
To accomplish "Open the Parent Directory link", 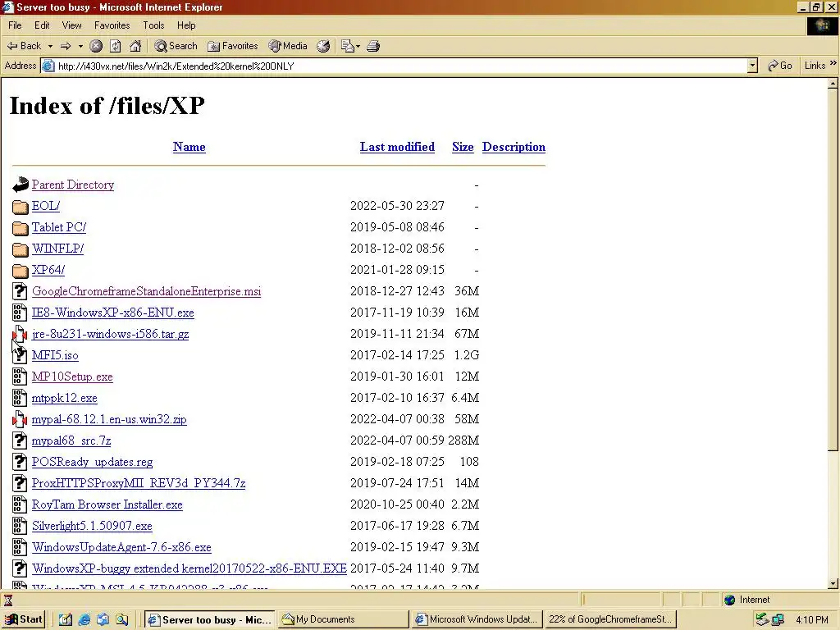I will (73, 185).
